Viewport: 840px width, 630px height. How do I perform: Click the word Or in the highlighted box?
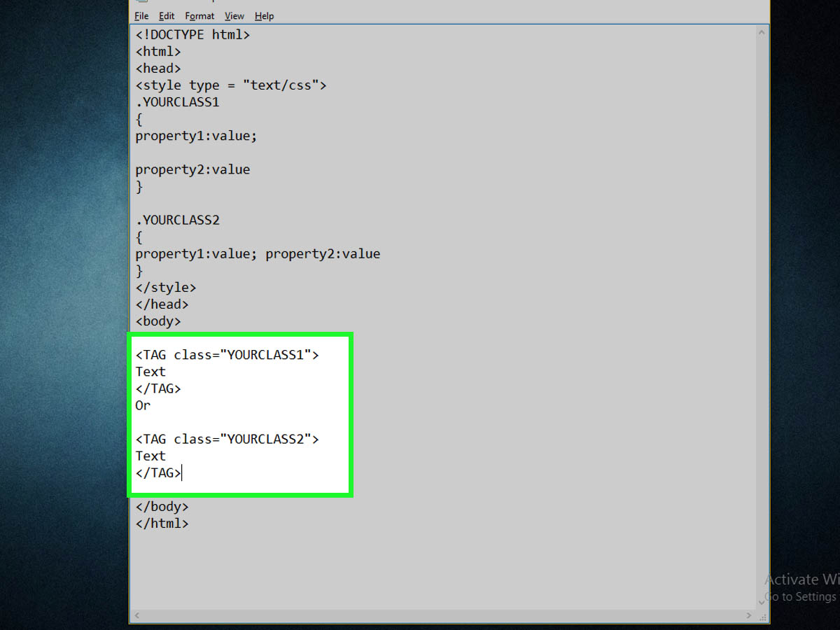pyautogui.click(x=143, y=405)
